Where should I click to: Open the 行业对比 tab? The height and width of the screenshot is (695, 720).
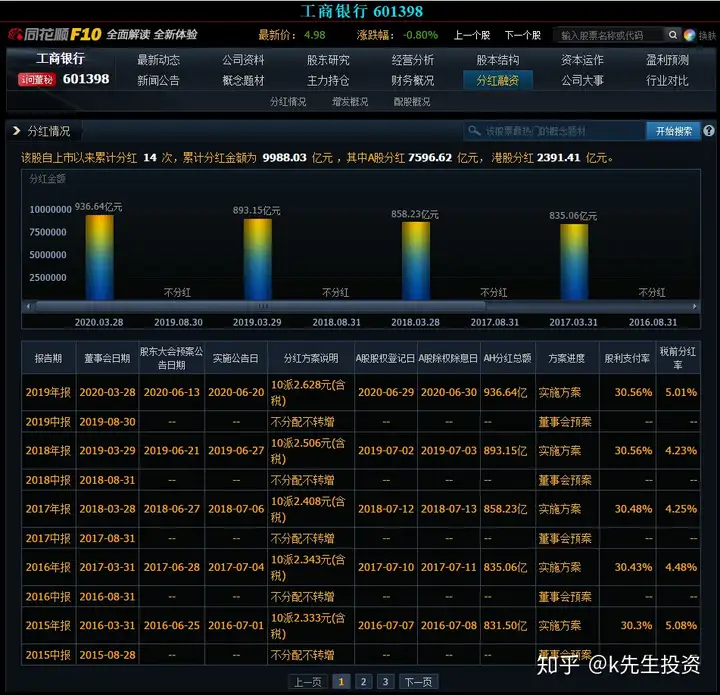(x=667, y=80)
